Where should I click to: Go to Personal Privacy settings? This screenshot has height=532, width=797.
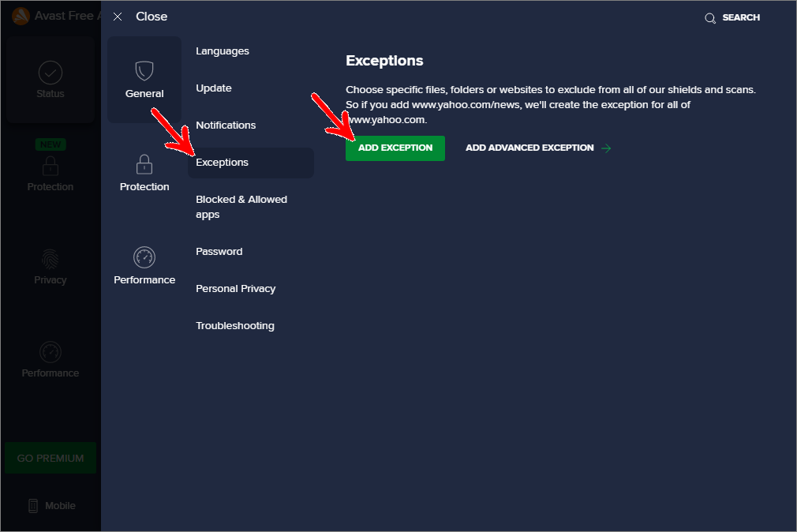coord(236,289)
